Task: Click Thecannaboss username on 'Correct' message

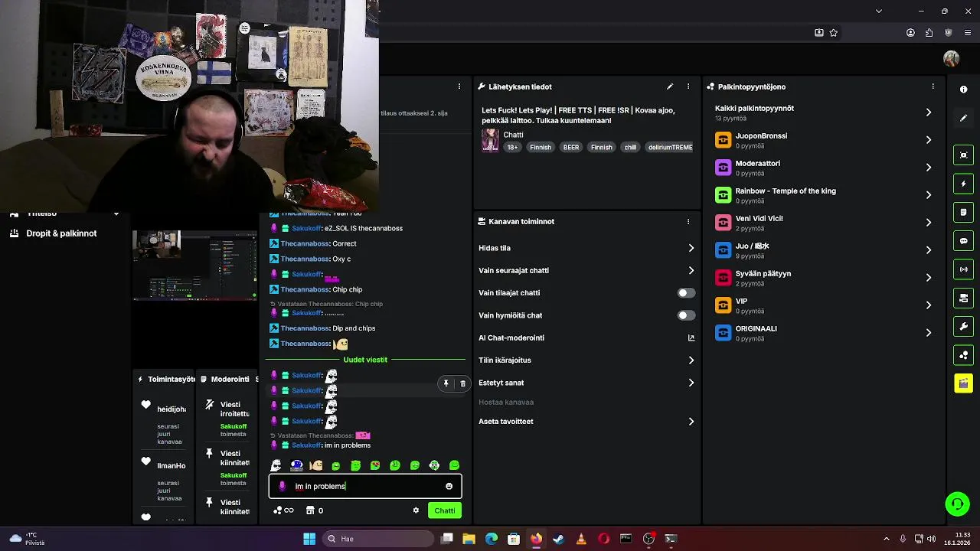Action: coord(305,243)
